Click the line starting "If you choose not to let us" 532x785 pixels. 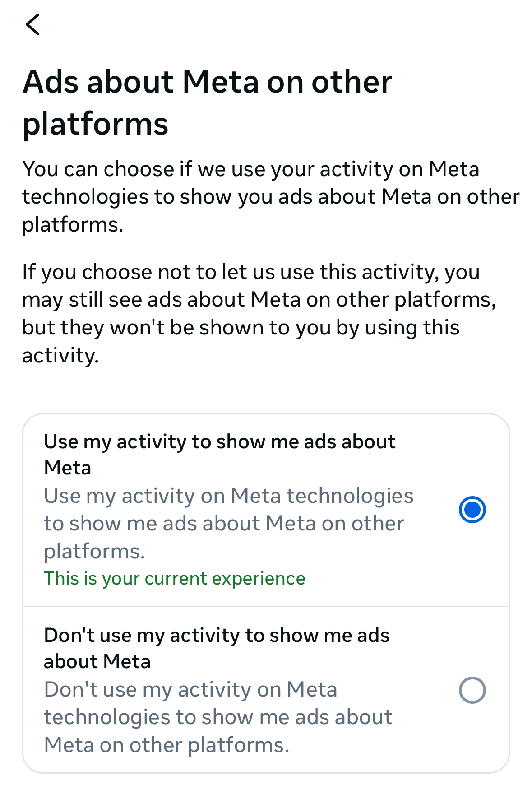(x=250, y=272)
